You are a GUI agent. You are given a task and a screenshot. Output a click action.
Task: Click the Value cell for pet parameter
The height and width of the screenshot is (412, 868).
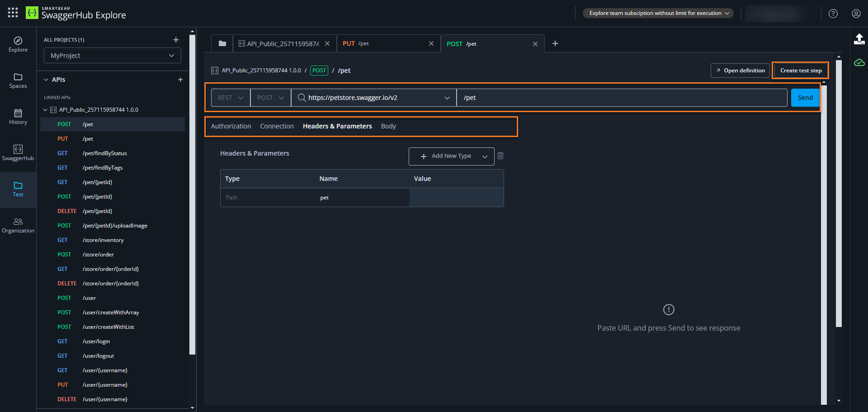point(457,198)
